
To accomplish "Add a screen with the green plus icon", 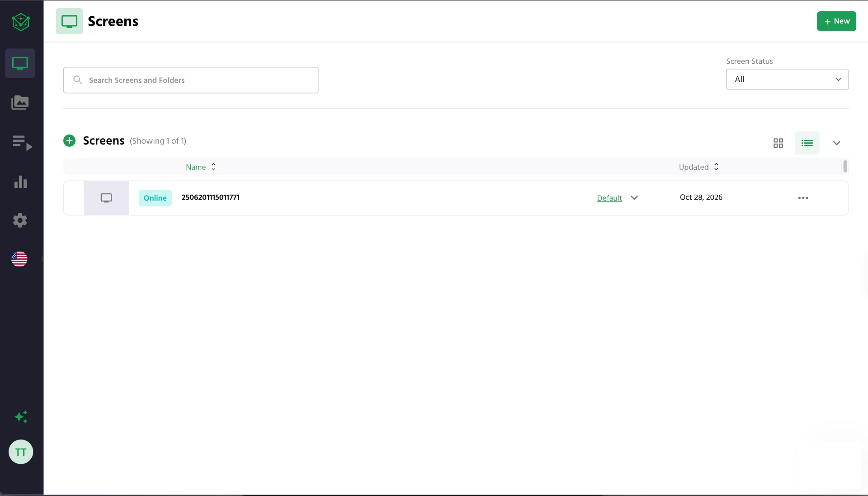I will tap(69, 140).
